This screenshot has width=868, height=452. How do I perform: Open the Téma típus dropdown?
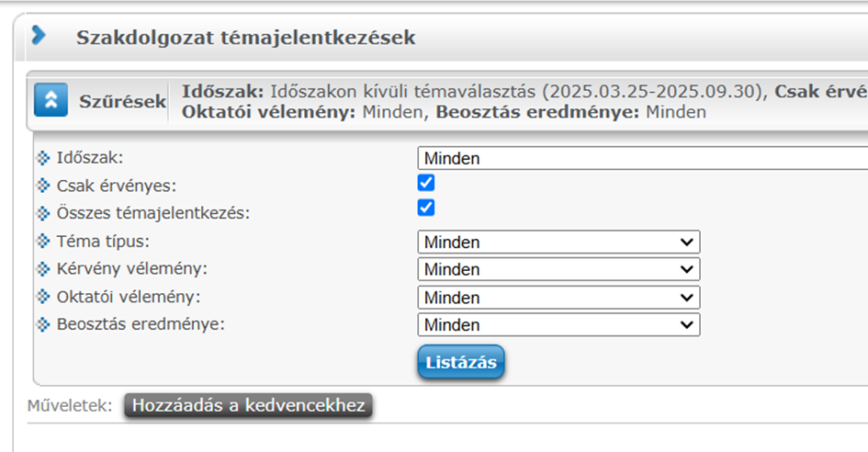[558, 243]
